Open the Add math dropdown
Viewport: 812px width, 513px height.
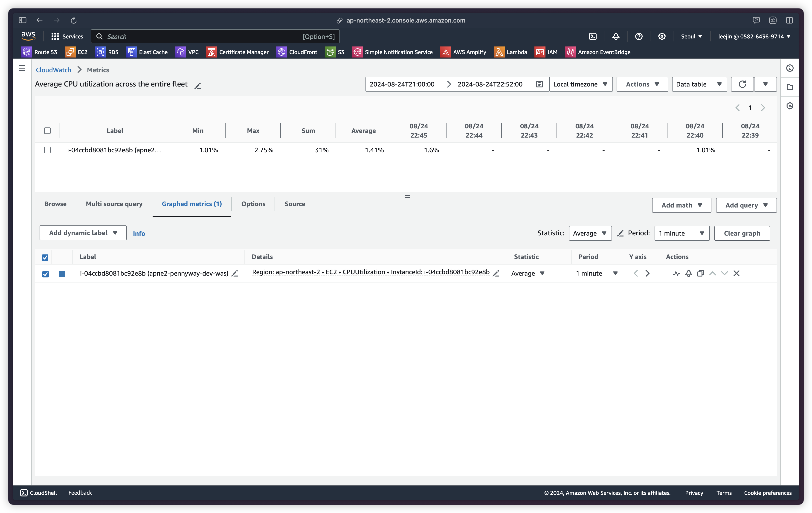point(681,205)
